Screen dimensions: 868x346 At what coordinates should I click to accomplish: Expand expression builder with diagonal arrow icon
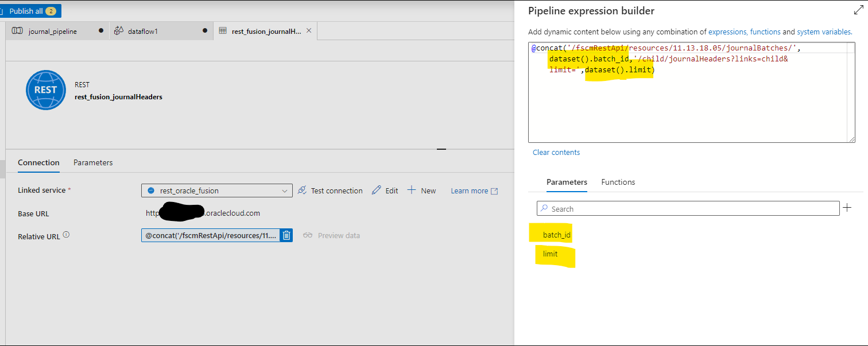(858, 10)
